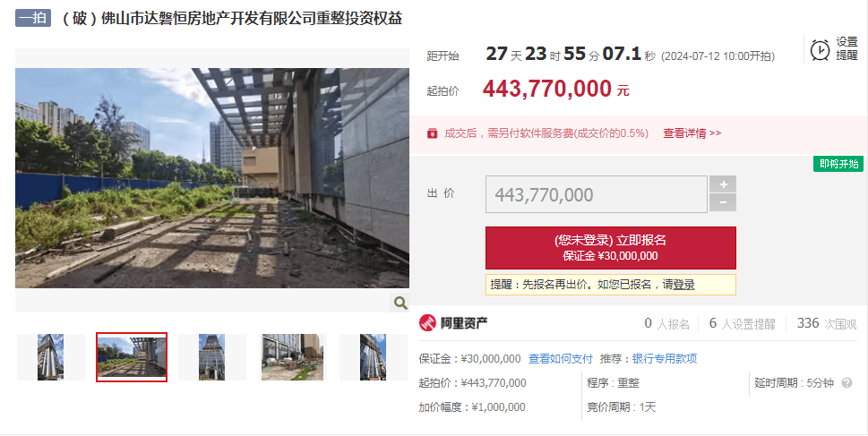The width and height of the screenshot is (868, 436).
Task: Click the 登录 login link in the reminder
Action: [684, 285]
